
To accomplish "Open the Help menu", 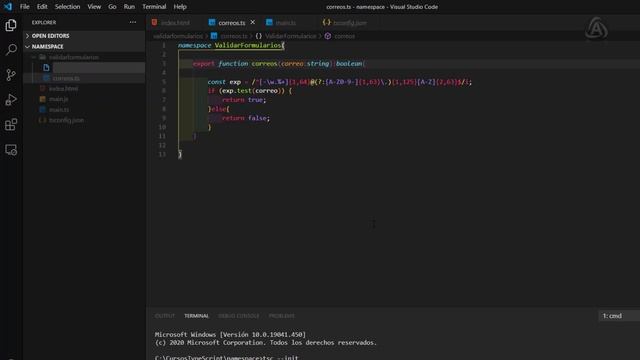I will click(x=180, y=7).
